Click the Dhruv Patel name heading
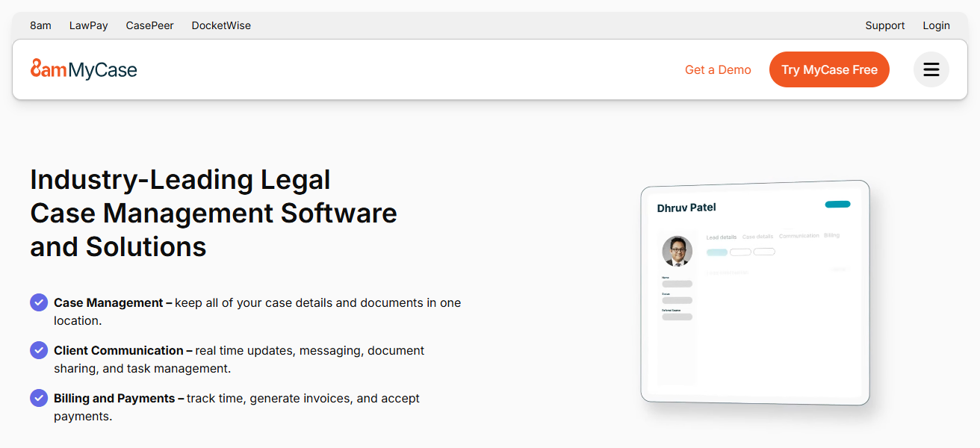The image size is (980, 448). coord(686,208)
